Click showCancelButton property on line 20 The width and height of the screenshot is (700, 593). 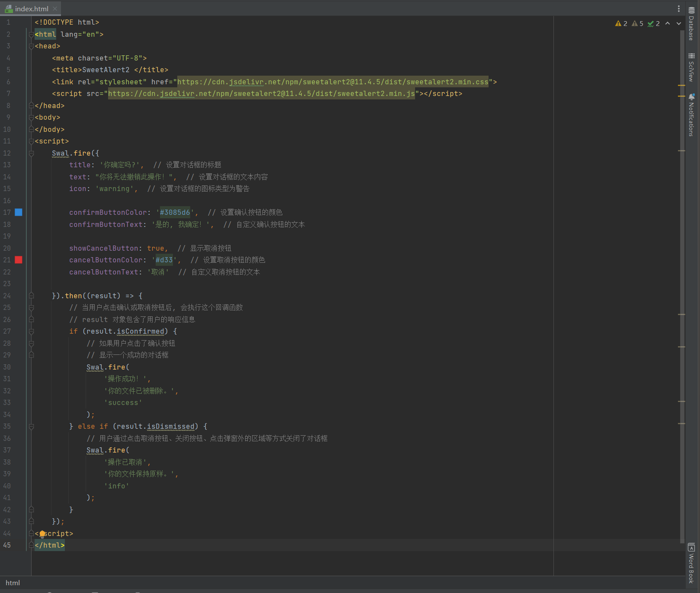pyautogui.click(x=104, y=248)
